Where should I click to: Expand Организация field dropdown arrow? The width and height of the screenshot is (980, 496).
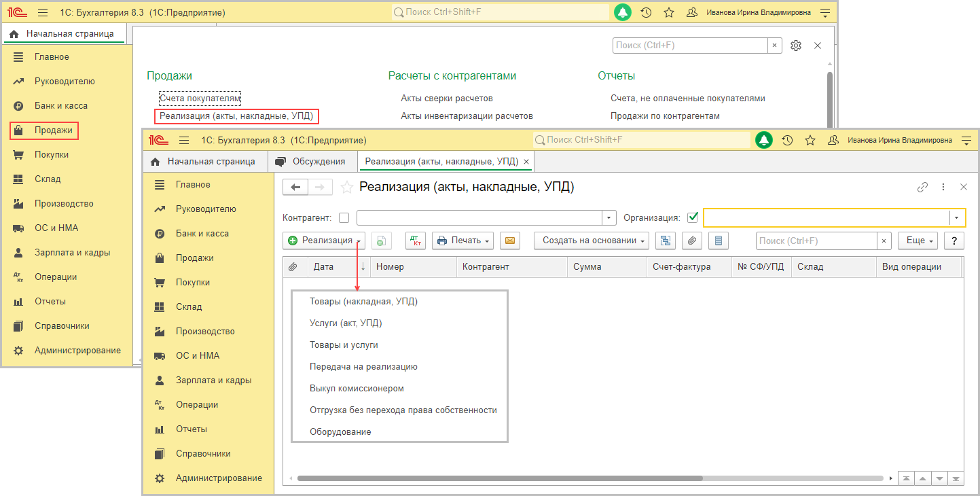[957, 218]
